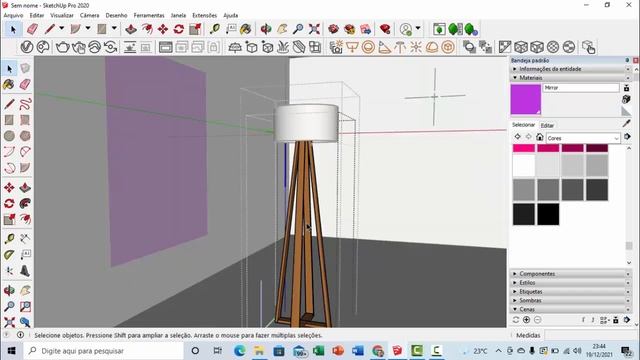Expand the Componentes panel
640x360 pixels.
pos(571,273)
